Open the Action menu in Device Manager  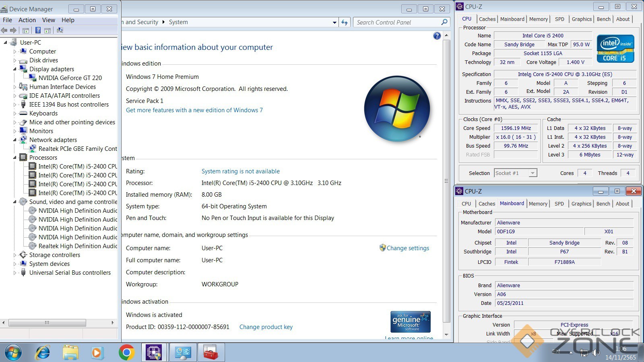point(27,20)
